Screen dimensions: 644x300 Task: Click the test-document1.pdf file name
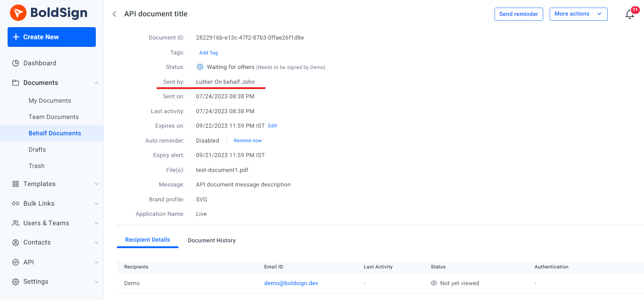pos(222,170)
